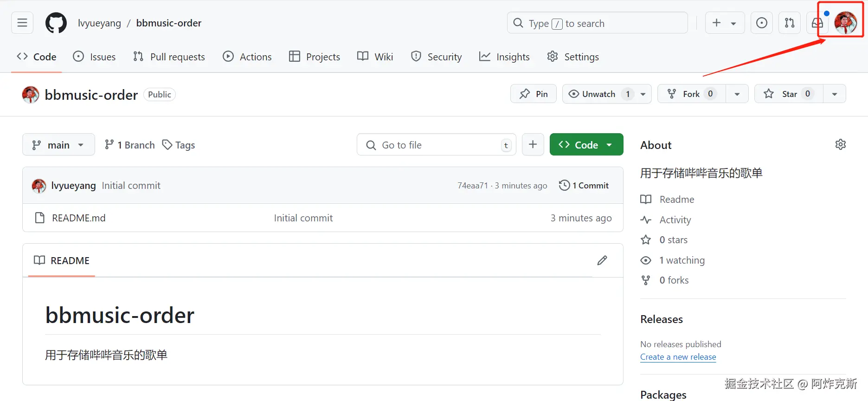Open the Insights tab
Viewport: 868px width, 401px height.
(x=504, y=57)
